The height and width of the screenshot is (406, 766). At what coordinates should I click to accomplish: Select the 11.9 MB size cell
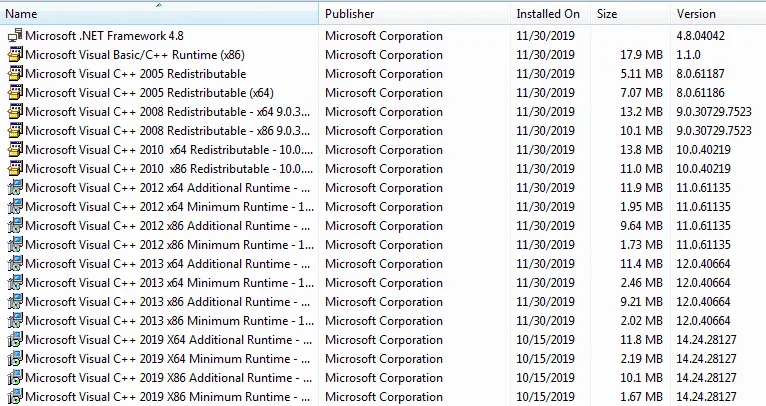tap(641, 188)
